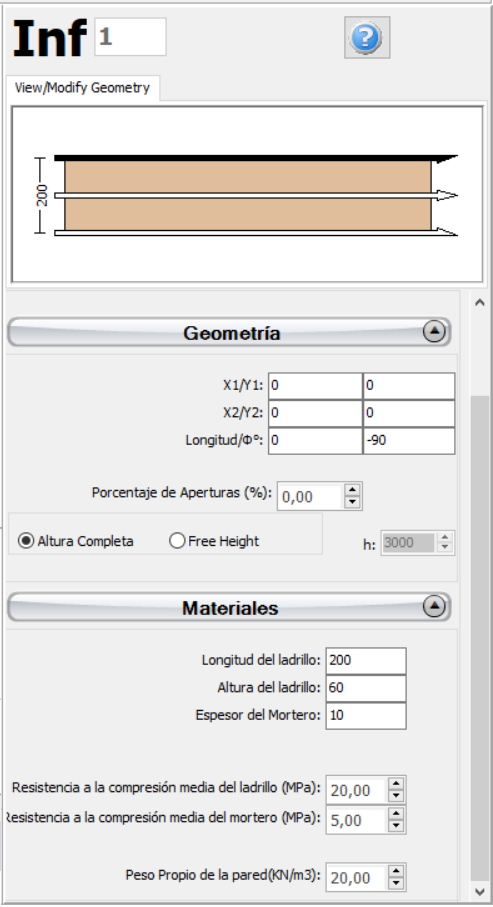Click the Espesor del Mortero field
The height and width of the screenshot is (907, 493).
[366, 716]
